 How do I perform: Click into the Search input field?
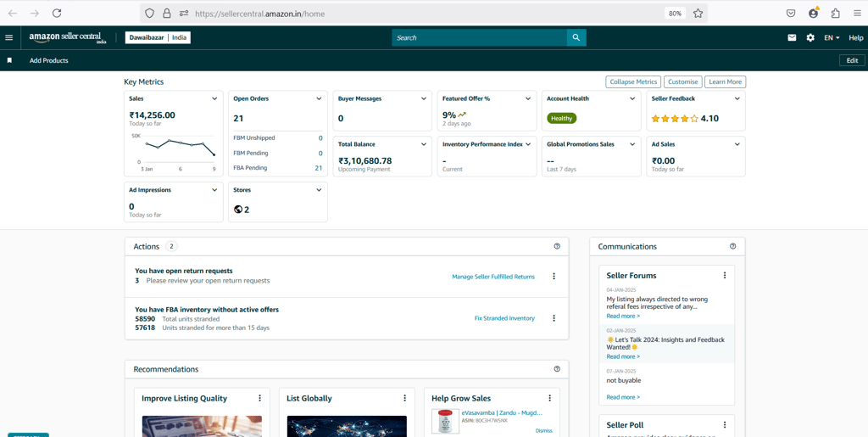(x=480, y=37)
